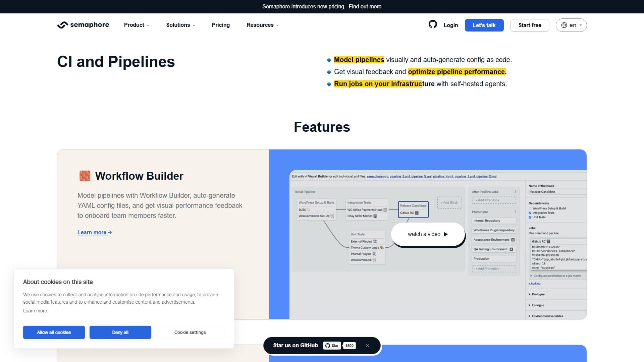Expand the Epilogue section
The width and height of the screenshot is (644, 362).
536,305
